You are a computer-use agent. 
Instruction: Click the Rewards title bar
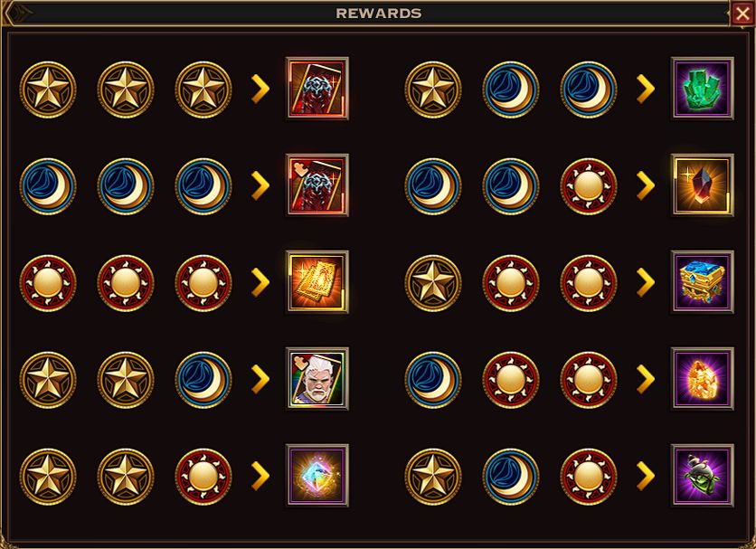tap(379, 14)
